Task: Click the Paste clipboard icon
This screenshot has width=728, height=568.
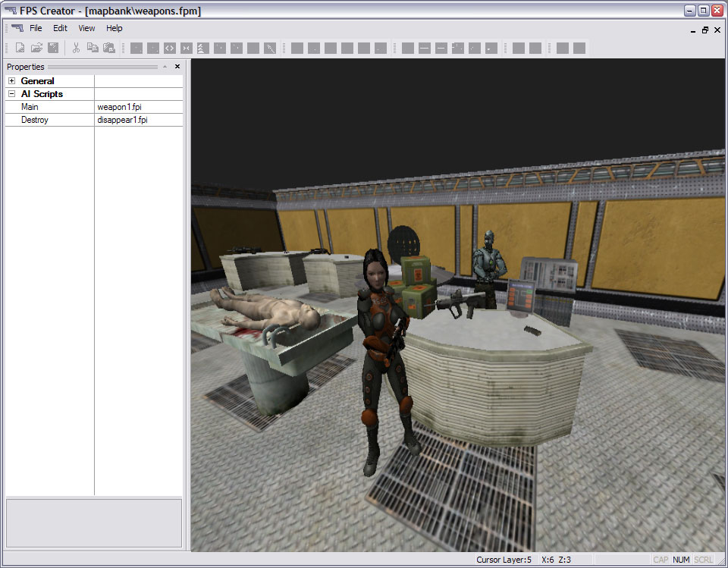Action: coord(109,48)
